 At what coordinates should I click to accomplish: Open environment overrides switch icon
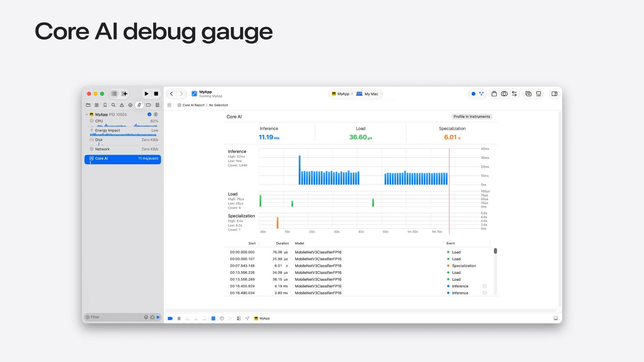[238, 318]
